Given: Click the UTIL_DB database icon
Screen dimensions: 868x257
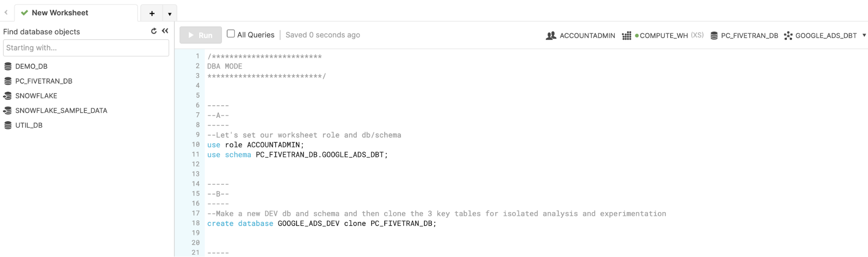Looking at the screenshot, I should click(8, 125).
